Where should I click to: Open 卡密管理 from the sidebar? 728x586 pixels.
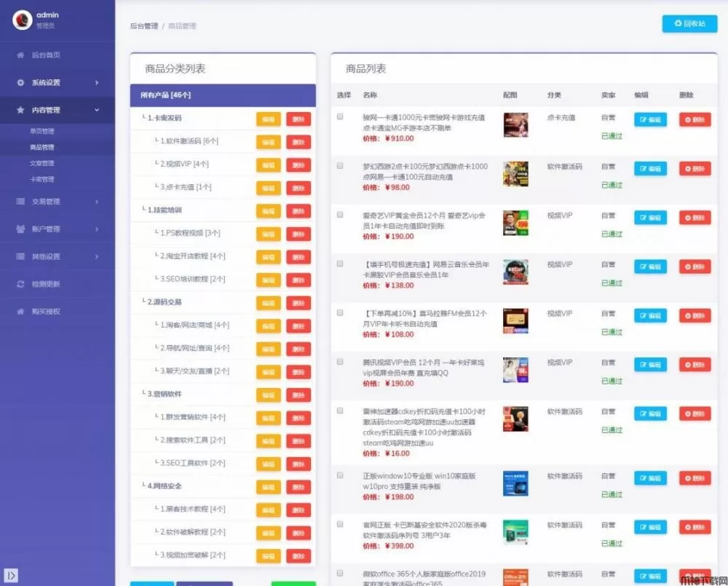(42, 179)
